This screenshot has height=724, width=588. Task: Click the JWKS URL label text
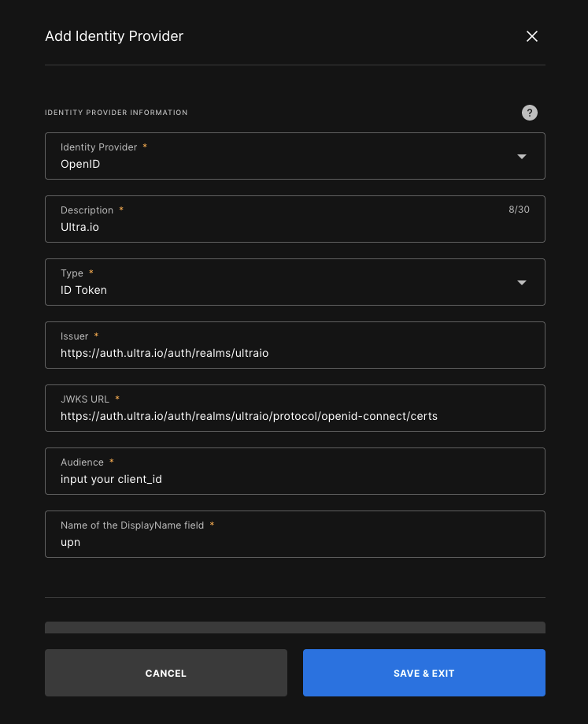pyautogui.click(x=85, y=399)
